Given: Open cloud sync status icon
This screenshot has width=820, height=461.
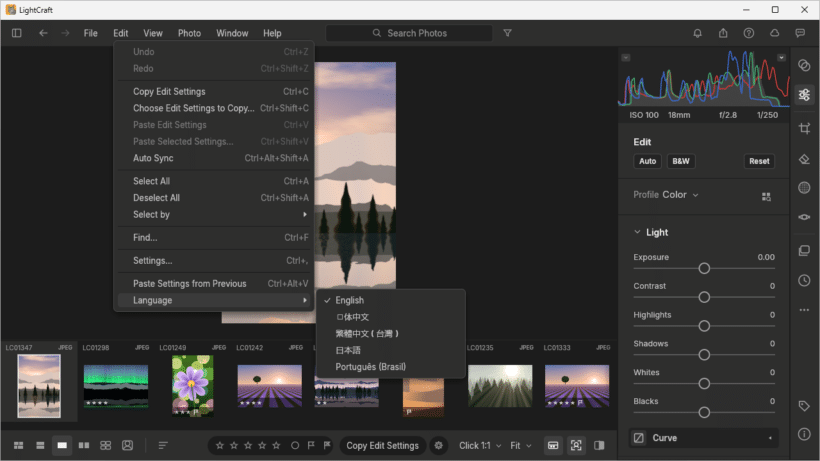Looking at the screenshot, I should 775,33.
